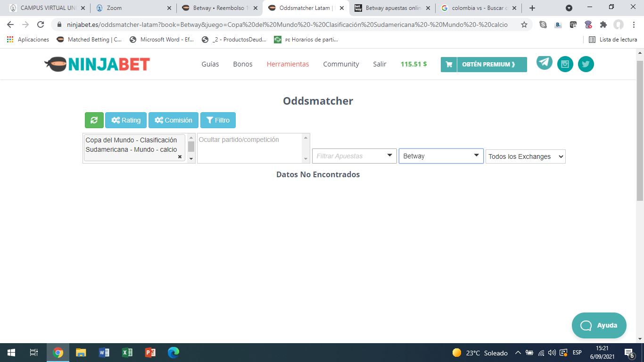
Task: Close the Zoom browser tab
Action: (x=169, y=8)
